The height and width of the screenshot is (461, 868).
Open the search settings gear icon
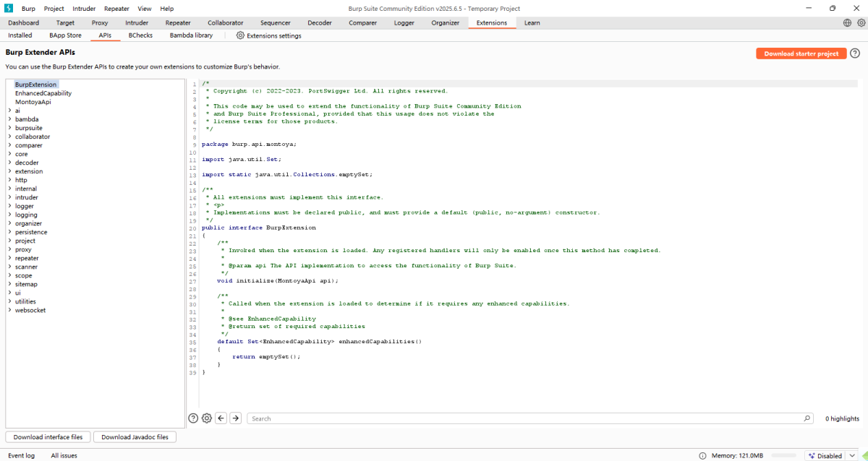point(206,418)
